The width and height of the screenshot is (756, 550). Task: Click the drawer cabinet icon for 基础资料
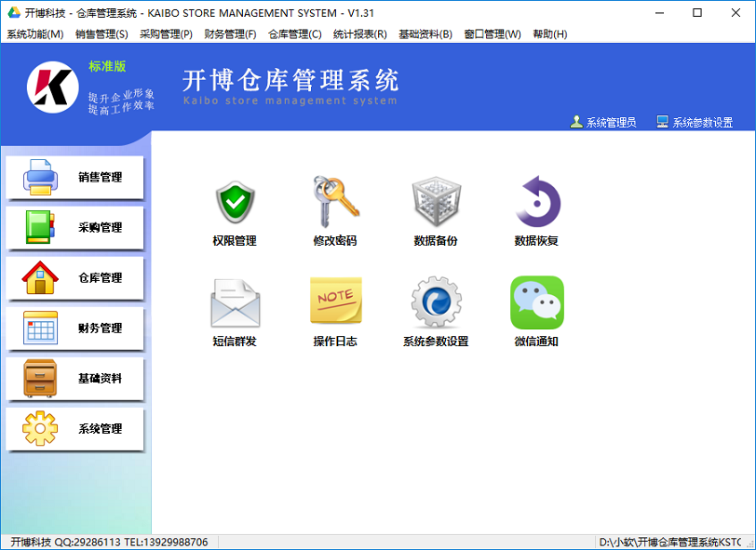click(x=40, y=379)
